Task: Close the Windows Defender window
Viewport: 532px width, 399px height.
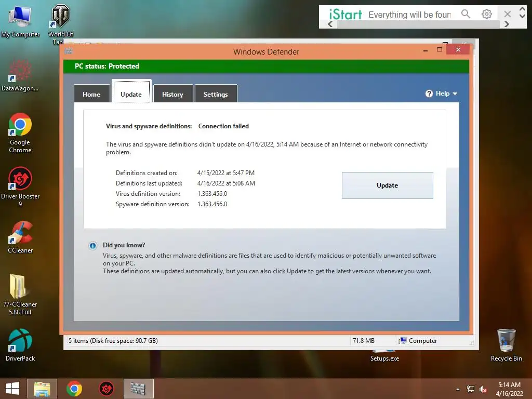Action: (458, 50)
